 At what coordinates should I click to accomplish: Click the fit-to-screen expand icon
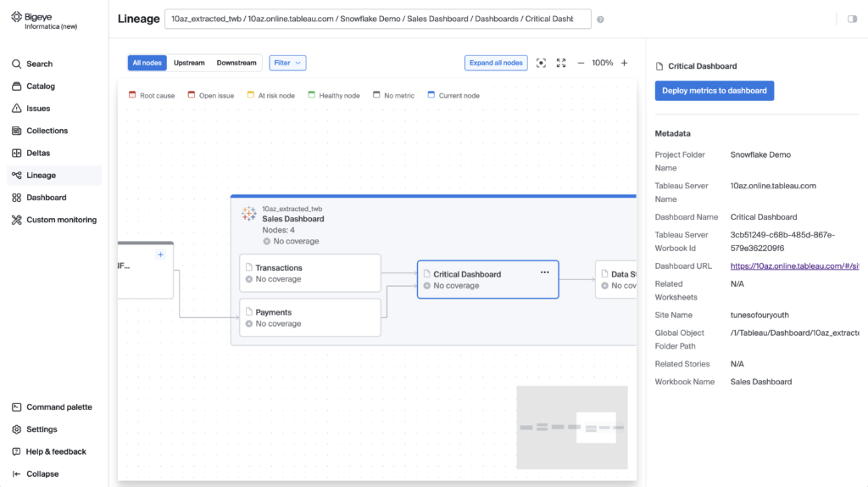coord(561,63)
